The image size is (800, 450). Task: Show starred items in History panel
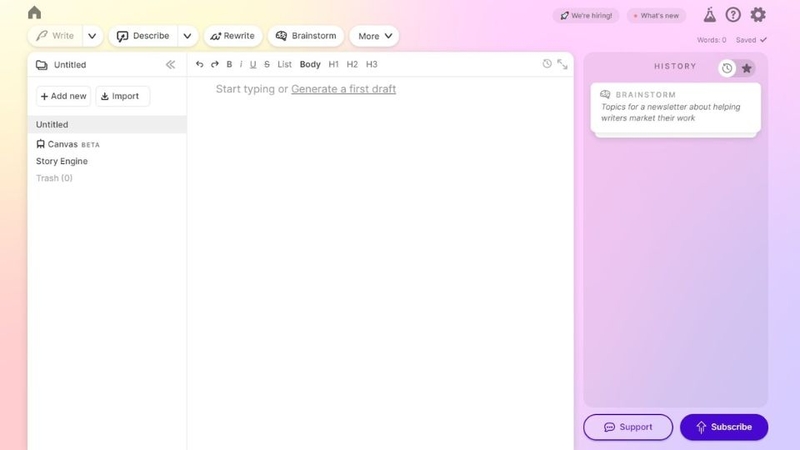point(746,68)
